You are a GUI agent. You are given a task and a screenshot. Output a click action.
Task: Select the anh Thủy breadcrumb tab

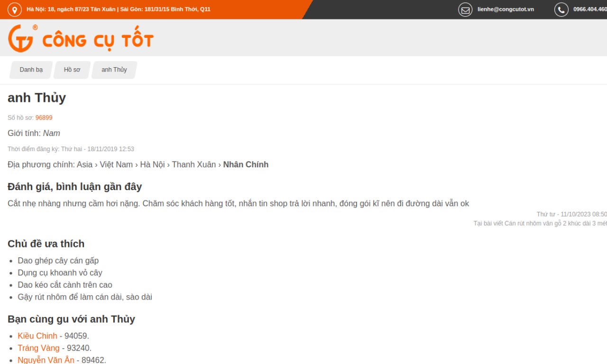[x=114, y=70]
